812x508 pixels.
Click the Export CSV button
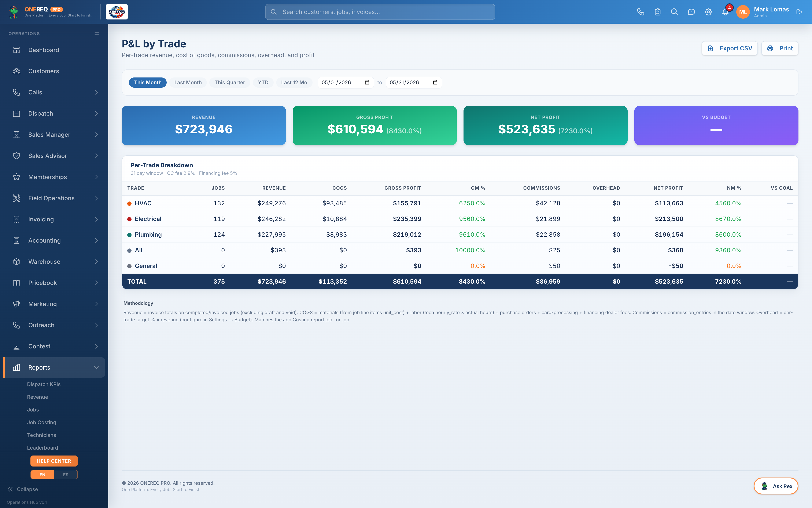click(730, 48)
